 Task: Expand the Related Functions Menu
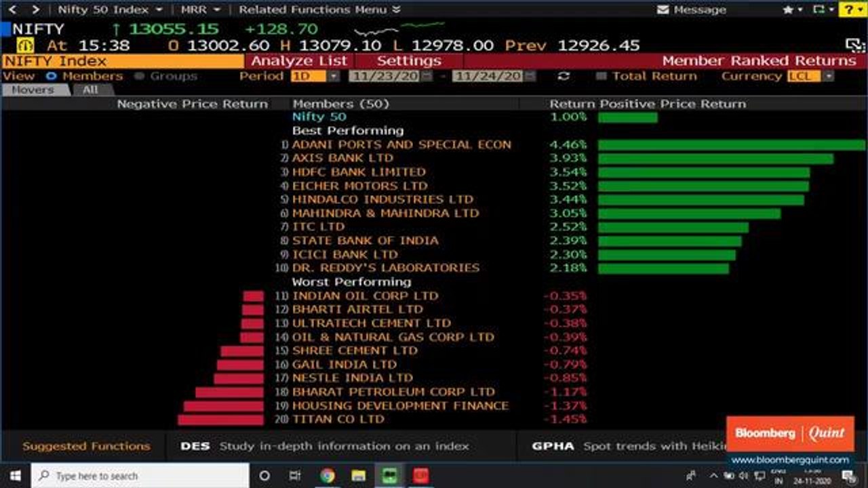tap(319, 9)
